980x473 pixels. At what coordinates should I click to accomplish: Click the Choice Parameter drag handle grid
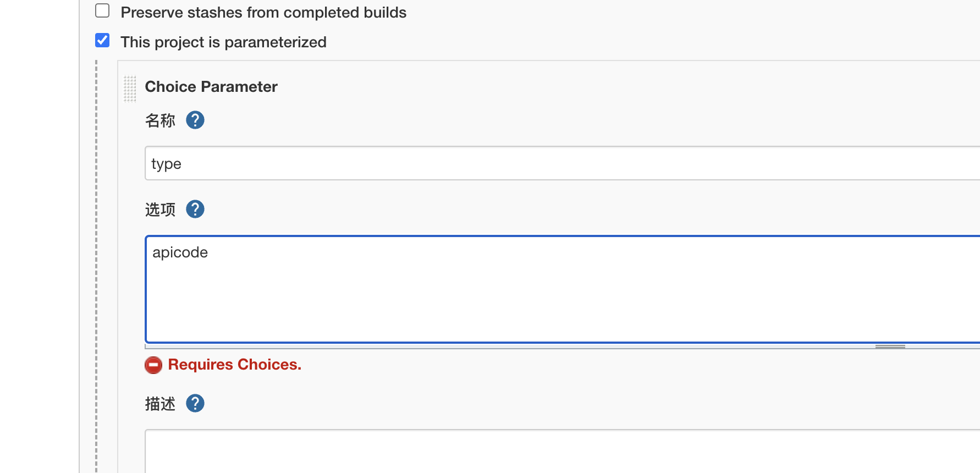coord(129,88)
